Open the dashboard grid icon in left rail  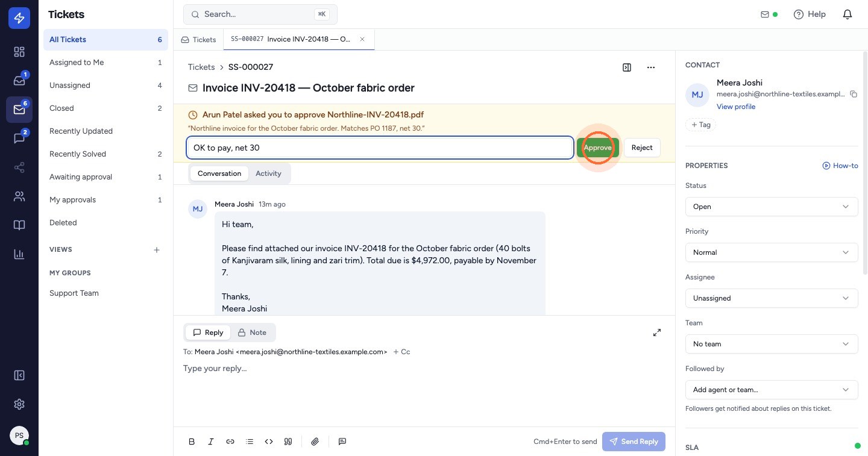(19, 52)
